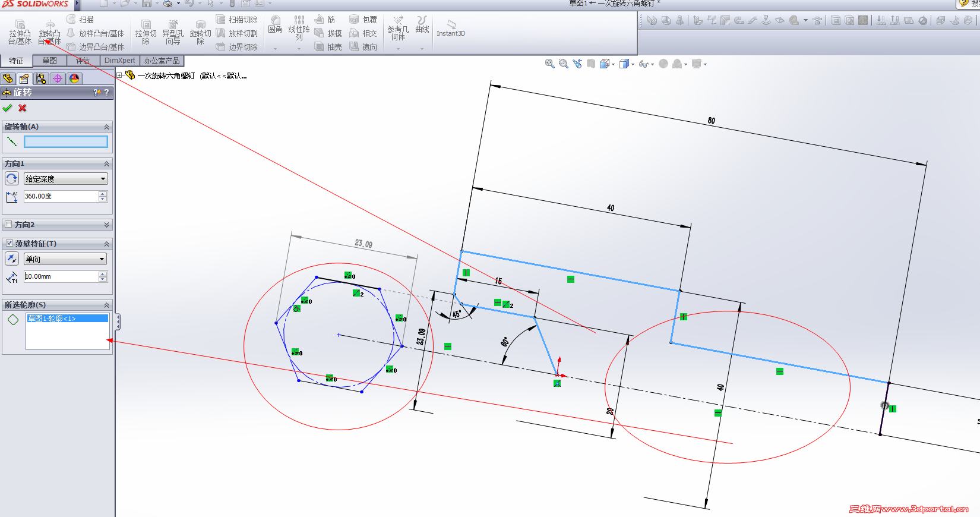Open the 评估 tab

pos(83,61)
